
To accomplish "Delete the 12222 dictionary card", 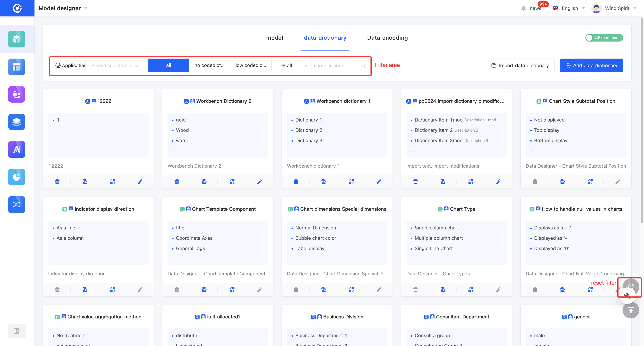I will 57,182.
